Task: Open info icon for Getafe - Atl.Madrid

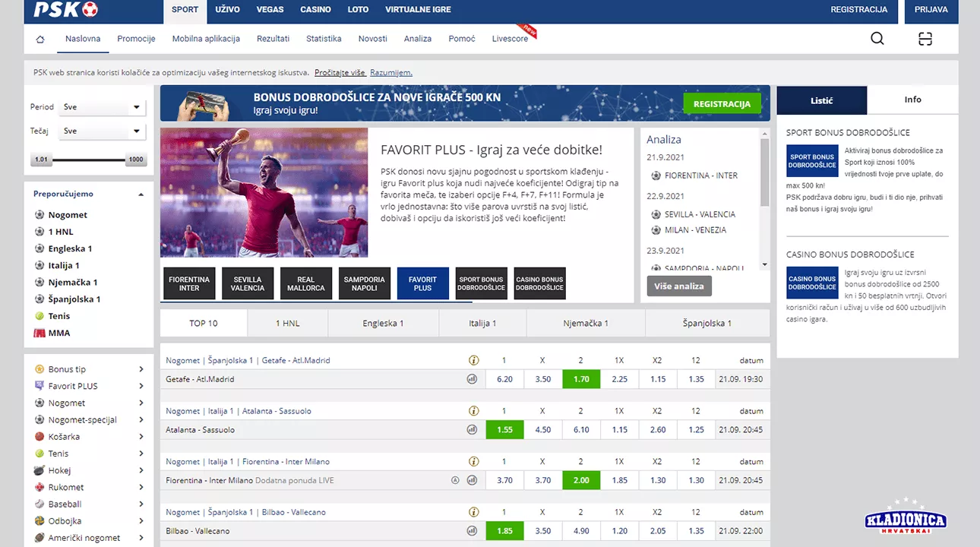Action: (x=474, y=360)
